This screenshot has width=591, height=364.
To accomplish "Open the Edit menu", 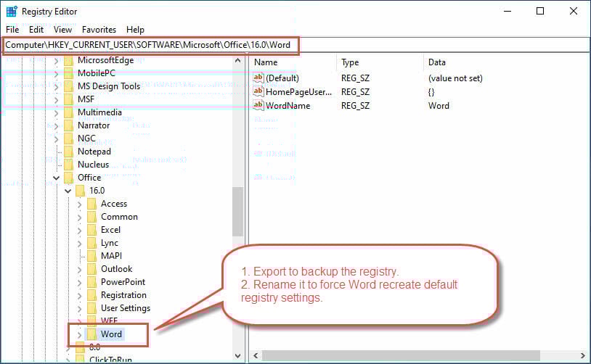I will coord(36,29).
